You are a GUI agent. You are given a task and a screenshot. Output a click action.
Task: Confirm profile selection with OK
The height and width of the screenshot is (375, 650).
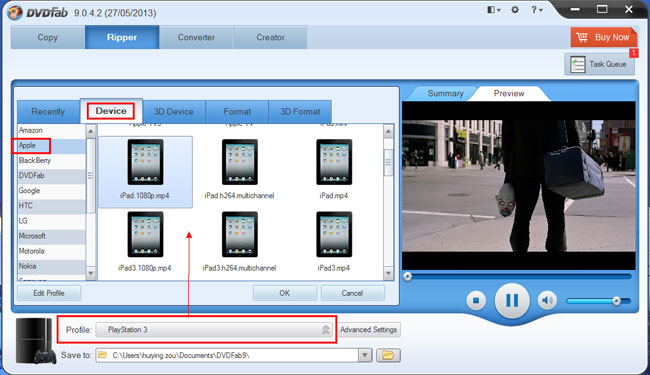point(284,293)
